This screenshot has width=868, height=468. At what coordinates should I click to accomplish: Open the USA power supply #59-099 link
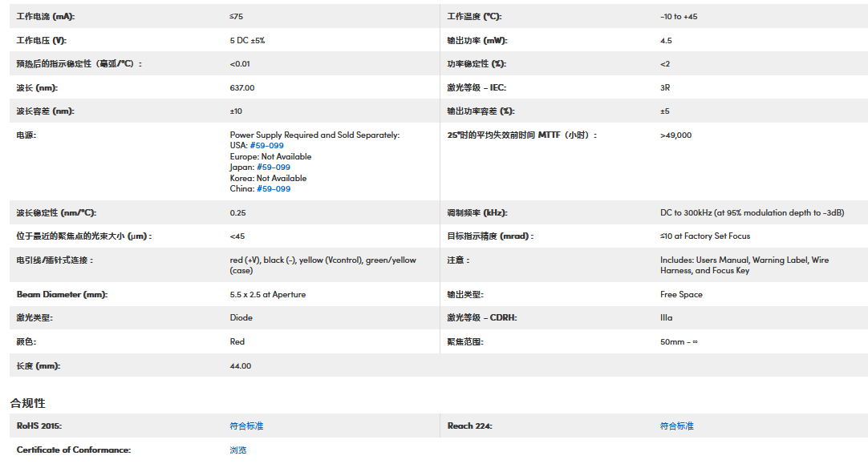(x=266, y=146)
